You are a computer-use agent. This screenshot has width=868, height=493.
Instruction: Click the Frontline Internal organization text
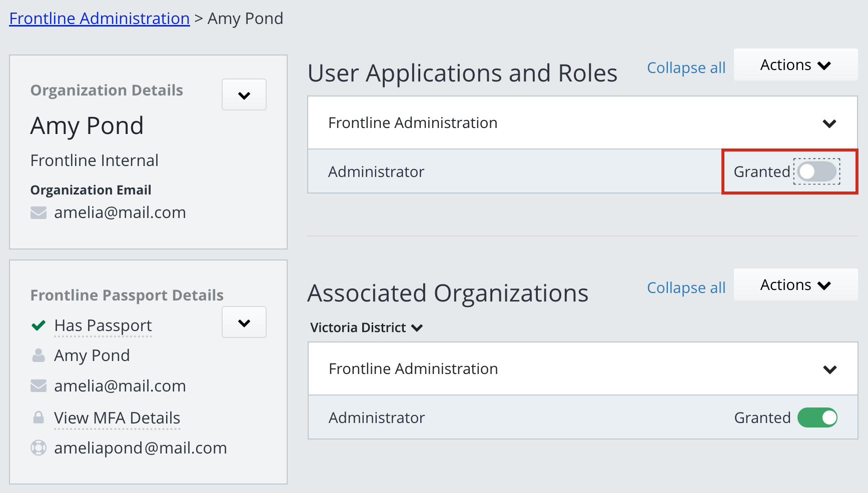pyautogui.click(x=95, y=160)
